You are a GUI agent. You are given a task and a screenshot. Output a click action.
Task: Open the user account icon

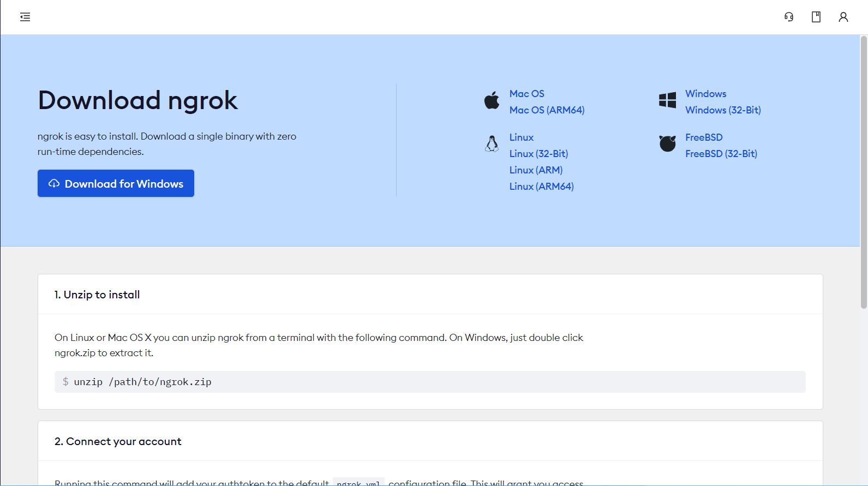[x=843, y=17]
